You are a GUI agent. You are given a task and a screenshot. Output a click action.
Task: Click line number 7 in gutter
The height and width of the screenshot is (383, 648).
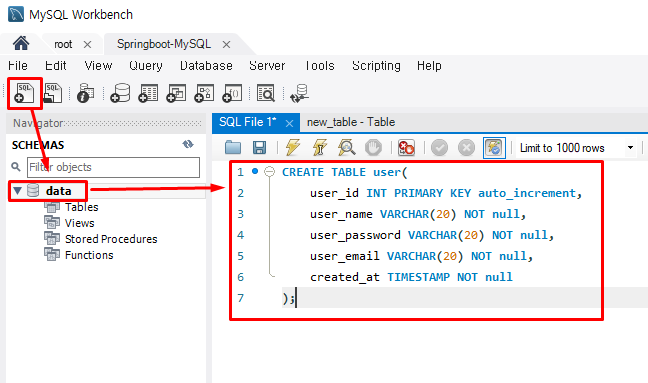(241, 298)
